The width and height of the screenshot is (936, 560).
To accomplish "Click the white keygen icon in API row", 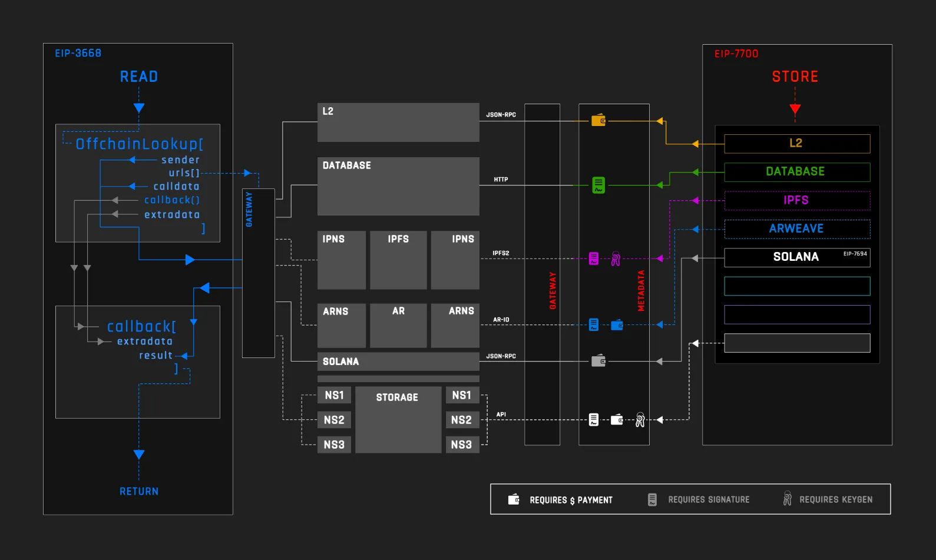I will [640, 419].
